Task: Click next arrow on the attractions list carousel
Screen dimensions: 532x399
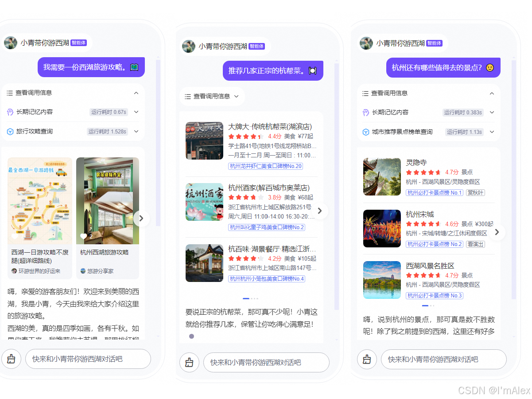Action: (497, 232)
